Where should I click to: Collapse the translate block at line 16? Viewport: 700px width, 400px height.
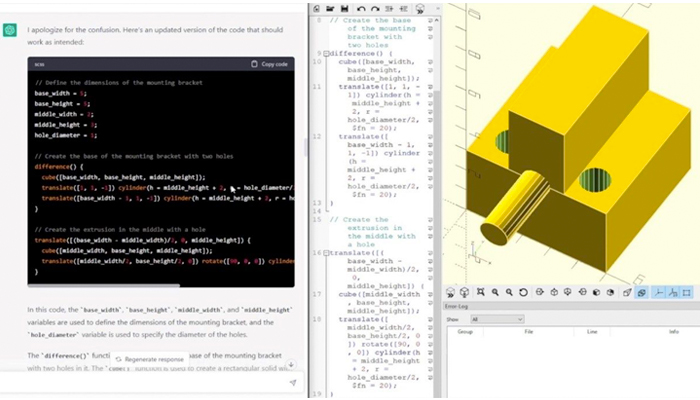click(x=326, y=253)
